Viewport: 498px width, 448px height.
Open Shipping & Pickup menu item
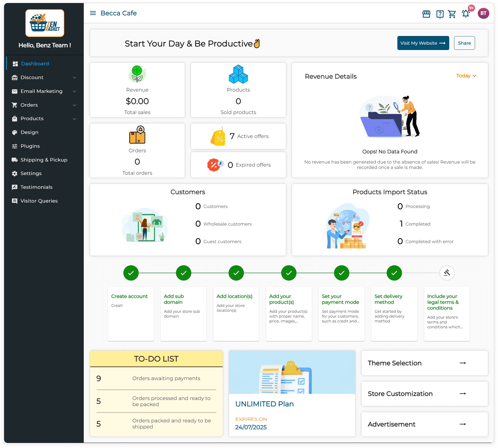44,160
